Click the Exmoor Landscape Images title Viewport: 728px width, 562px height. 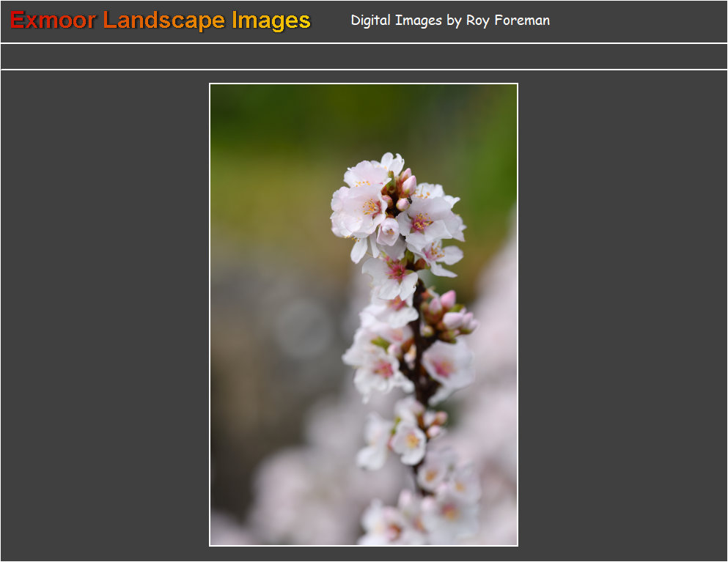pos(161,21)
